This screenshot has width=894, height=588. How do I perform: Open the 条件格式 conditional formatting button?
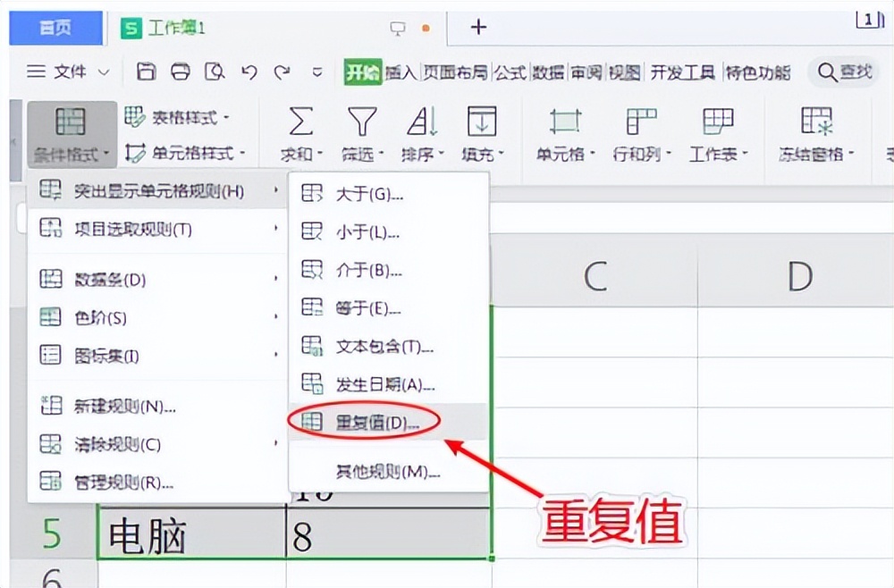tap(72, 134)
